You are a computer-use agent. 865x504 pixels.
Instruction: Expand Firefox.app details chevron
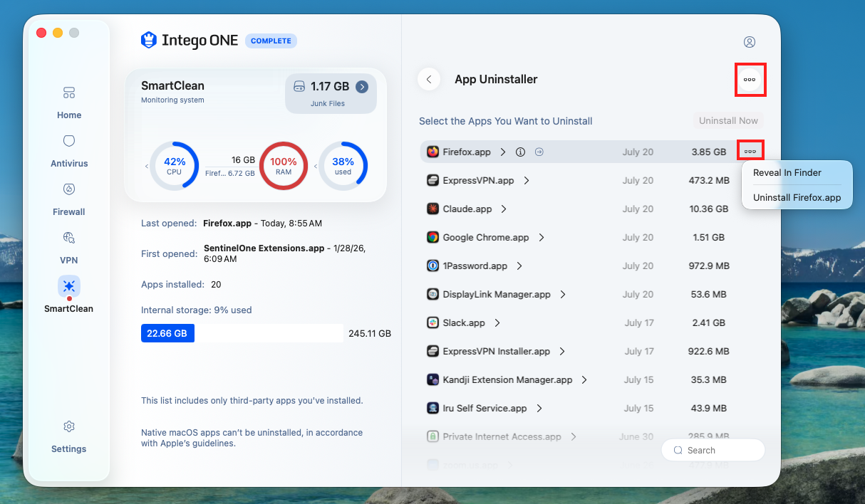pos(503,152)
